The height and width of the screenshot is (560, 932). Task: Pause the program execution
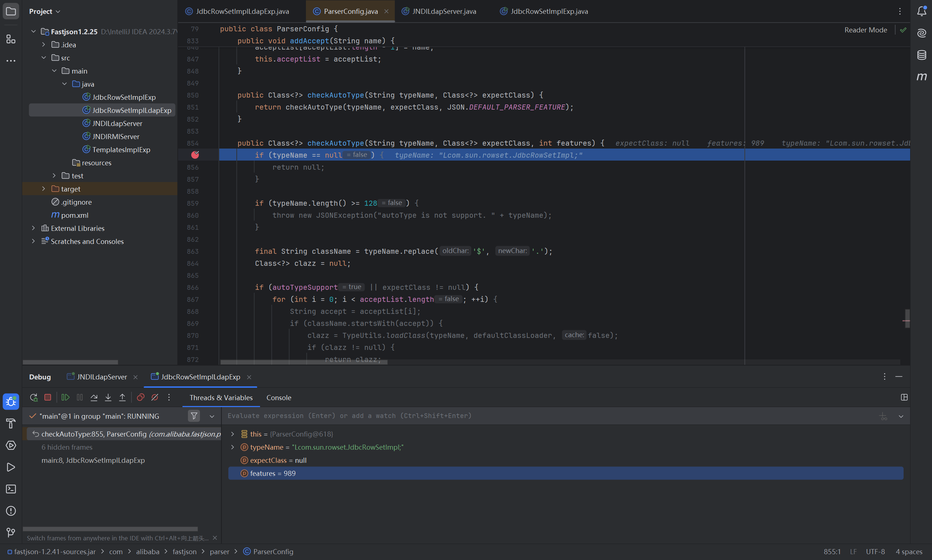pos(80,397)
